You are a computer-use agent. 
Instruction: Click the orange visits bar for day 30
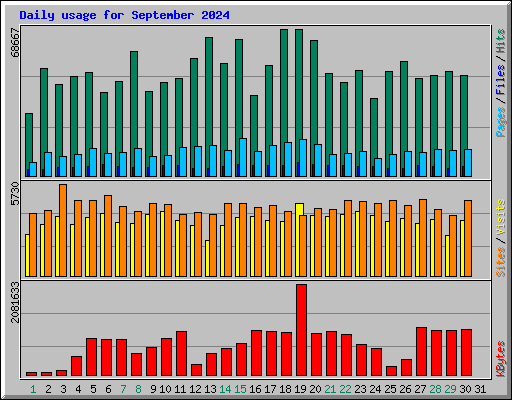468,238
